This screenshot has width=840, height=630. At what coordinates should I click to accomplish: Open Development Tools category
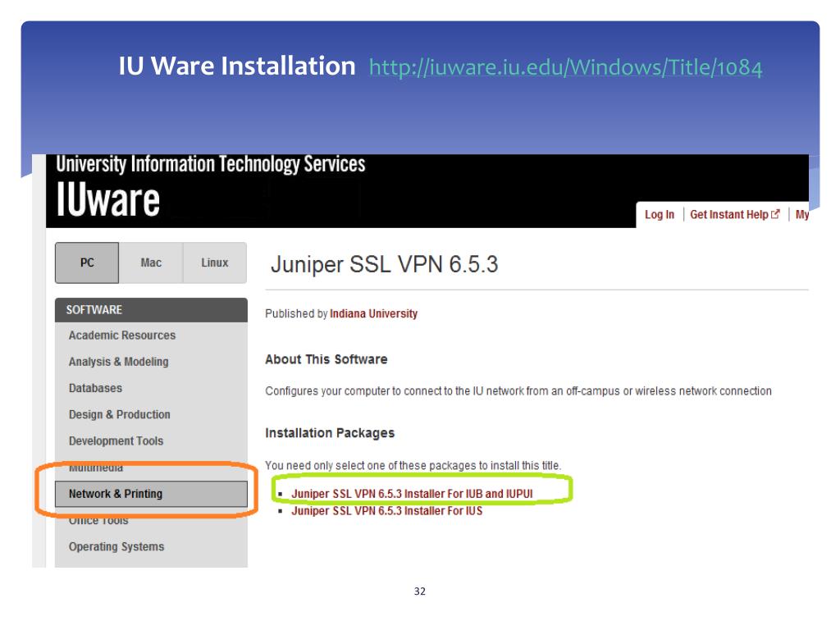coord(116,441)
